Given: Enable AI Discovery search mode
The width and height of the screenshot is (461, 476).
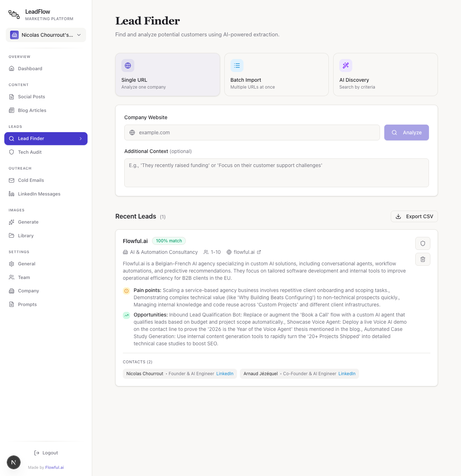Looking at the screenshot, I should pos(385,75).
